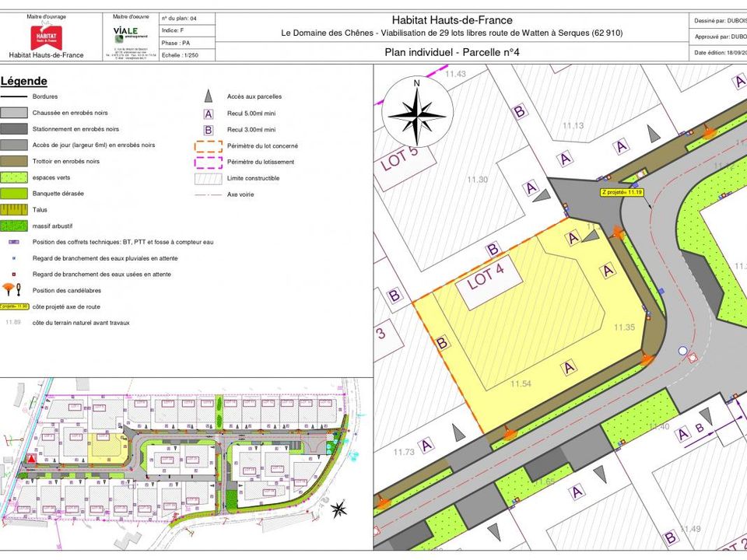Screen dimensions: 747x560
Task: Click the 'massif arbustif' green swatch
Action: 14,226
